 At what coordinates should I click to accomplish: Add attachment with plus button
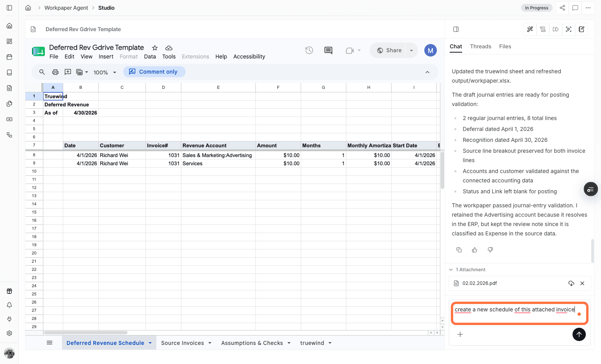click(x=460, y=334)
